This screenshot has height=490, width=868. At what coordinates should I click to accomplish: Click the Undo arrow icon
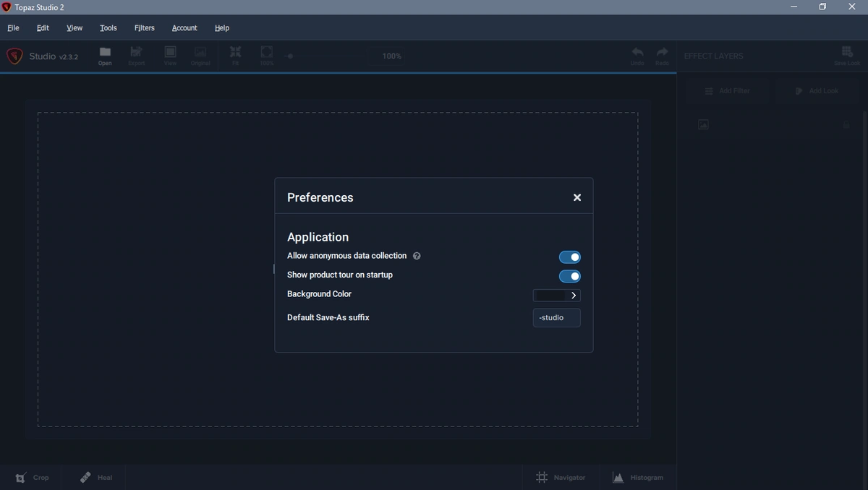637,56
